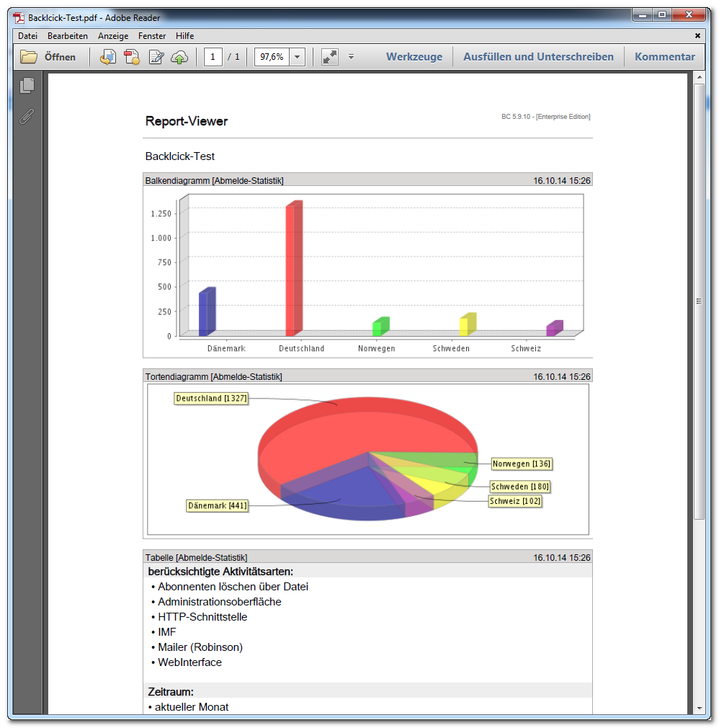Screen dimensions: 719x728
Task: Open Ausfüllen und Unterschreiben pane
Action: tap(538, 57)
